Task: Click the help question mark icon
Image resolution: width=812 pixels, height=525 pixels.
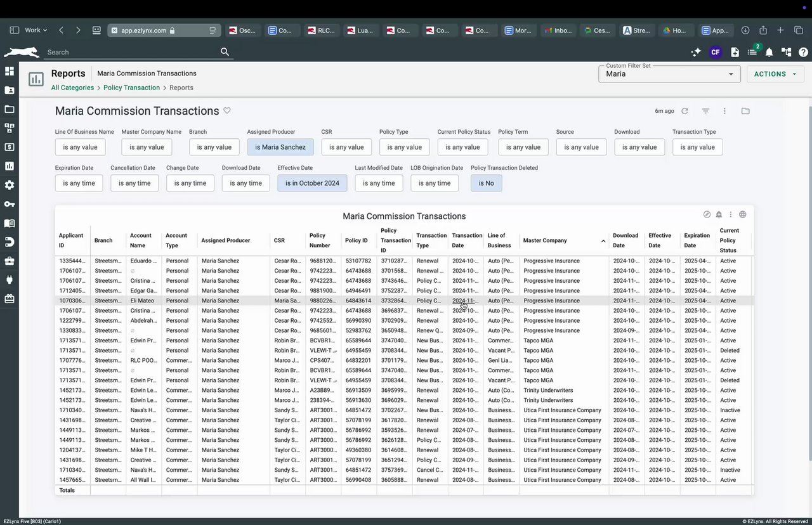Action: pos(803,53)
